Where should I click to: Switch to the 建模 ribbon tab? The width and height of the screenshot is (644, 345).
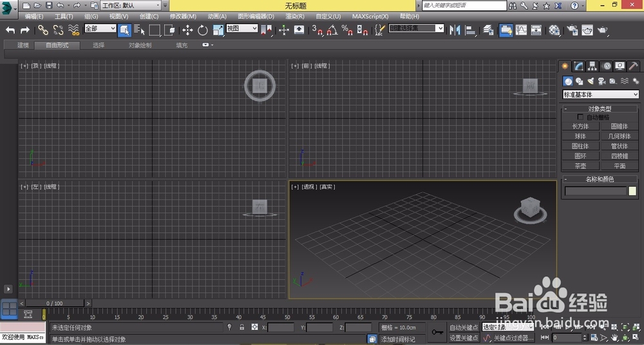click(23, 45)
